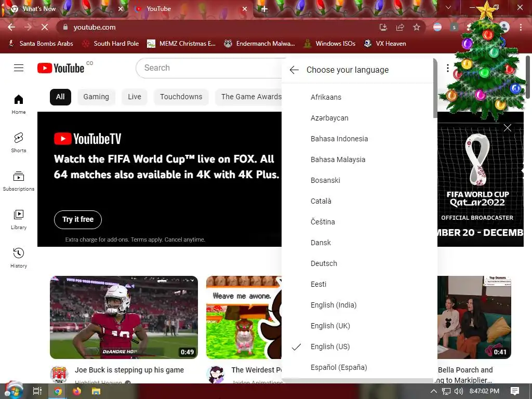Open Subscriptions in the sidebar
532x399 pixels.
(19, 181)
